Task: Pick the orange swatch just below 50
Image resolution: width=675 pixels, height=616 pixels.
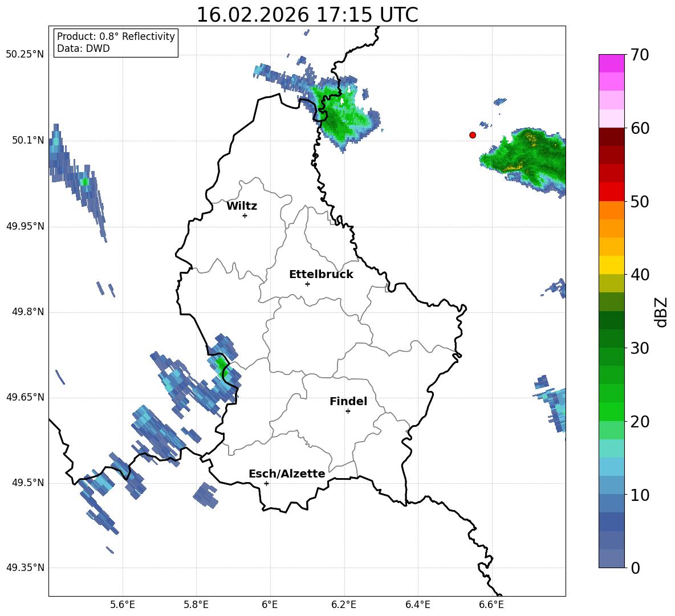Action: pyautogui.click(x=611, y=210)
